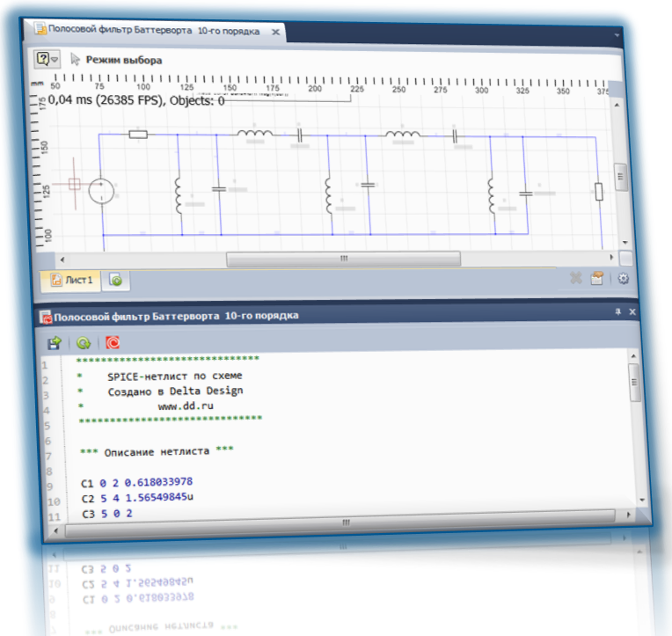Image resolution: width=672 pixels, height=636 pixels.
Task: Close the netlist panel
Action: tap(632, 311)
